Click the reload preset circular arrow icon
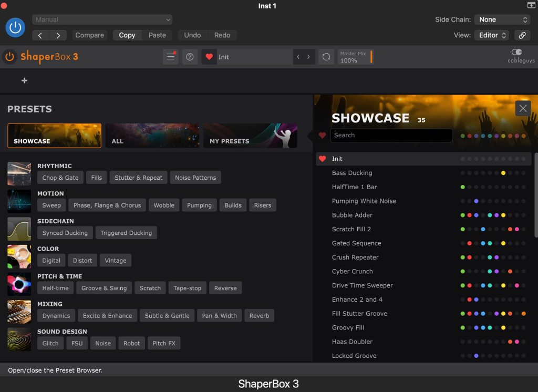The height and width of the screenshot is (392, 538). point(326,57)
